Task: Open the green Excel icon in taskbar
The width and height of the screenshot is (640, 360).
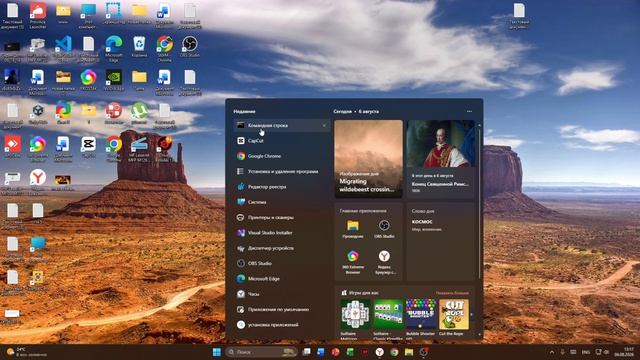Action: click(350, 352)
